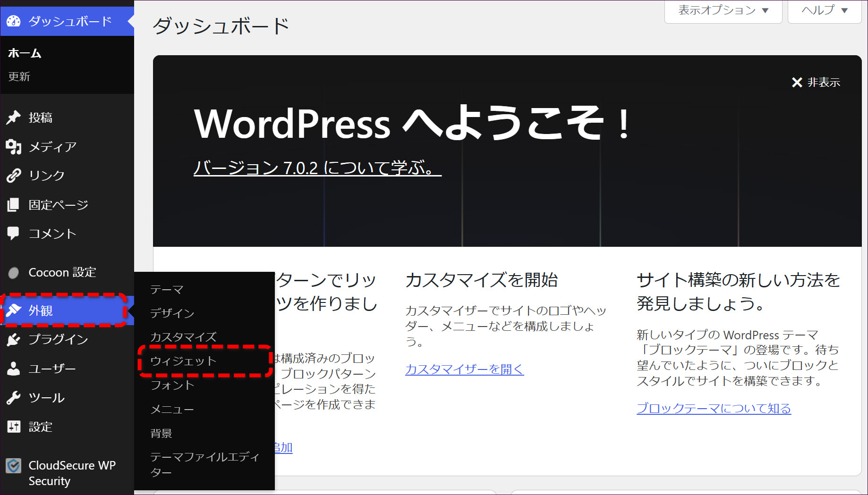Click the Cocoon 設定 circle icon
The image size is (868, 495).
(x=14, y=273)
